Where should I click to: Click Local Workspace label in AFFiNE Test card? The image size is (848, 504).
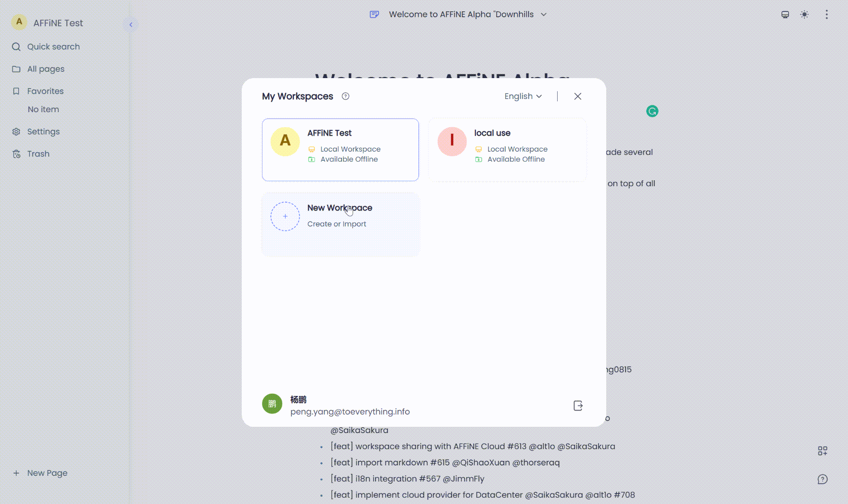(x=350, y=149)
